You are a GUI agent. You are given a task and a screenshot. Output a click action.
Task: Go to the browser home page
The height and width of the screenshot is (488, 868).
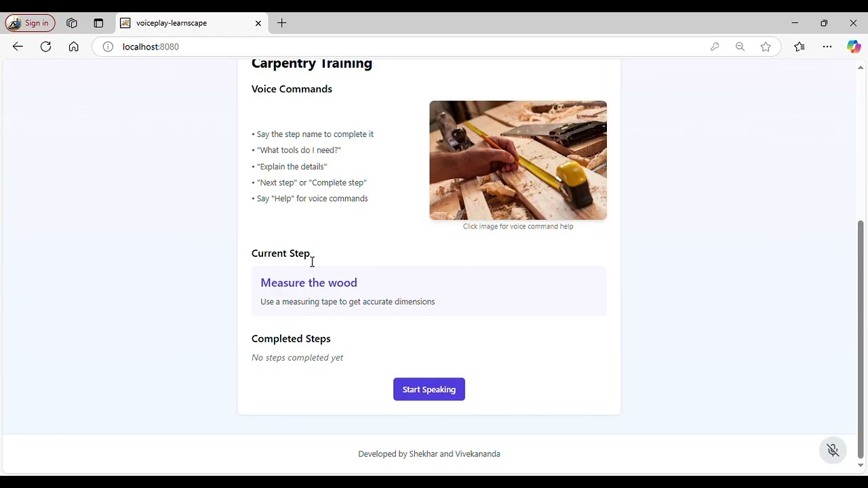pos(73,47)
